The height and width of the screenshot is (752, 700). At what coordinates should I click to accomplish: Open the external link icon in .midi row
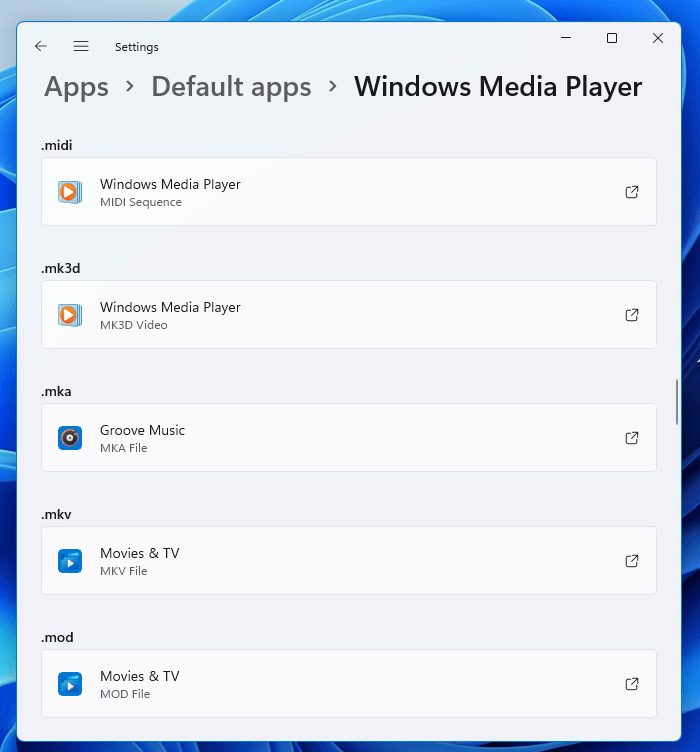(632, 192)
